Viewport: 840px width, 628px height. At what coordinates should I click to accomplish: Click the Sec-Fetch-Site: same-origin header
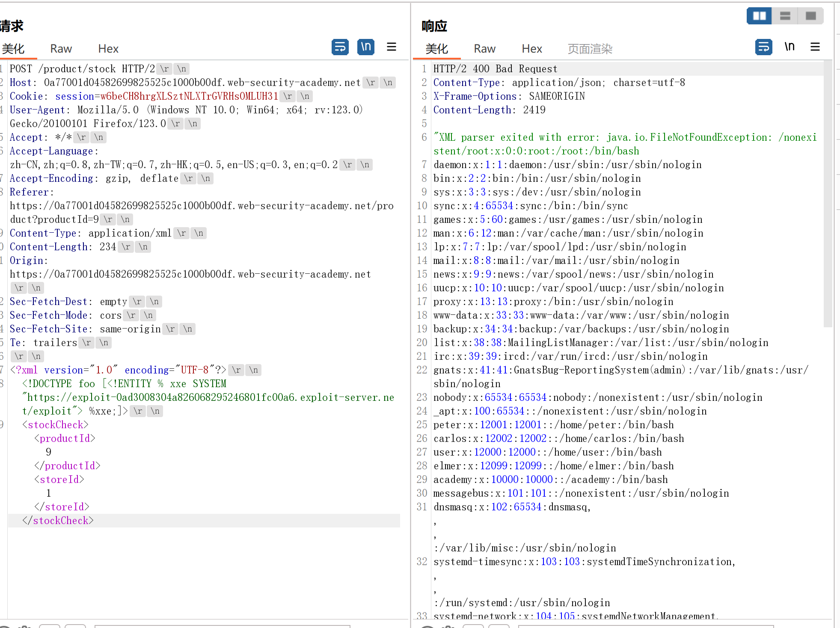pos(85,329)
